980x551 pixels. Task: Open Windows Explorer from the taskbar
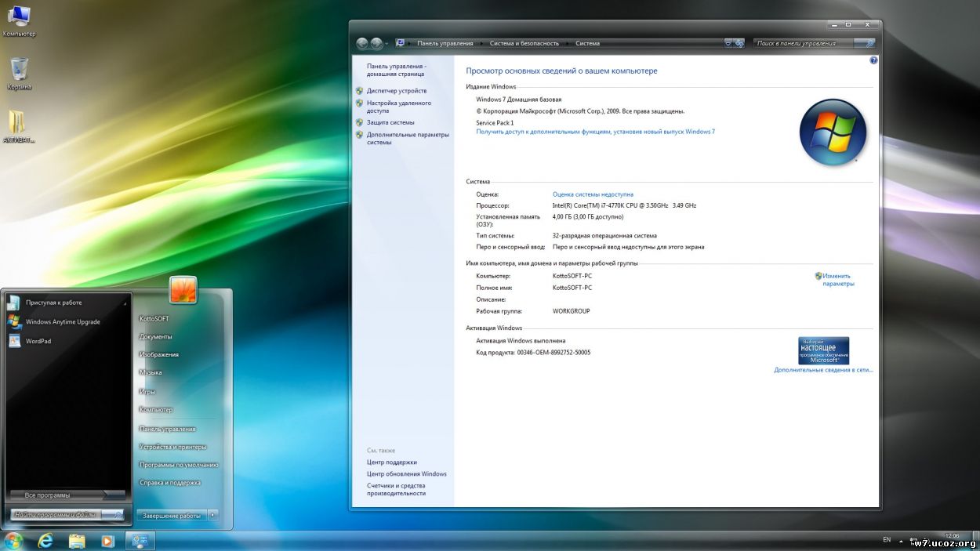point(76,541)
